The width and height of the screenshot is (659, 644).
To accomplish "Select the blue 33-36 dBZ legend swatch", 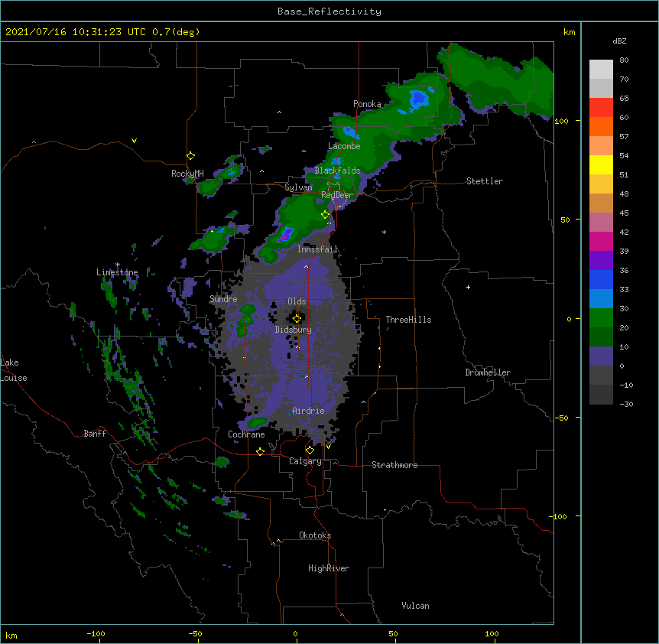I will click(601, 279).
